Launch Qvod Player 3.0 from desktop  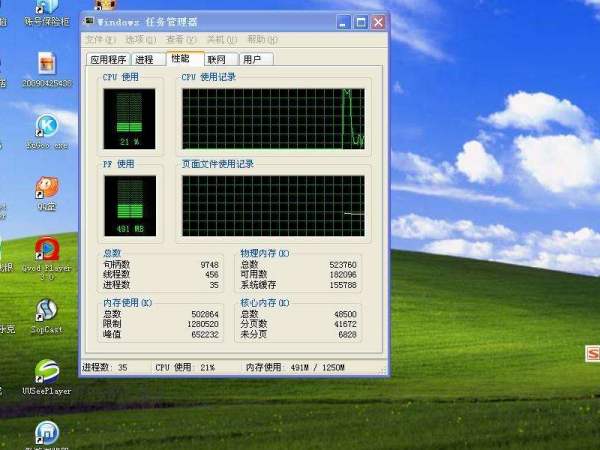tap(46, 250)
